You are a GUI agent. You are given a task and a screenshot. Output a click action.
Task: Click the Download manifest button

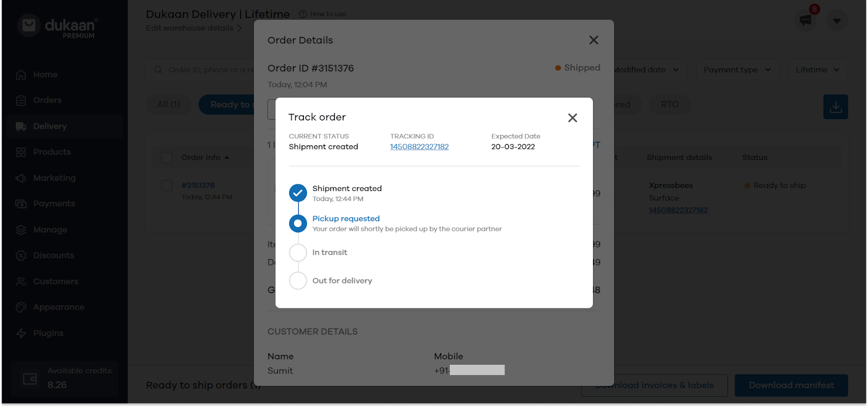pyautogui.click(x=792, y=385)
